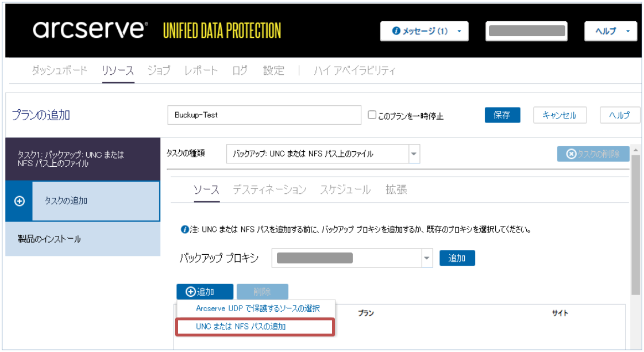Viewport: 644px width, 352px height.
Task: Choose UNC または NFS パスの追加 menu item
Action: pos(255,327)
